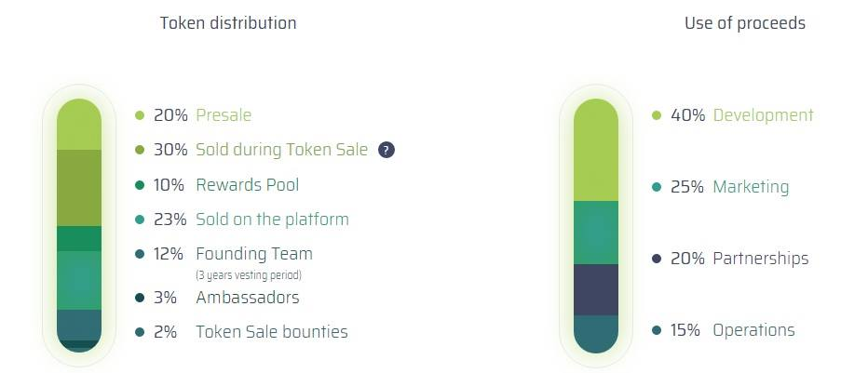Click the Marketing label
This screenshot has width=868, height=373.
click(x=751, y=187)
